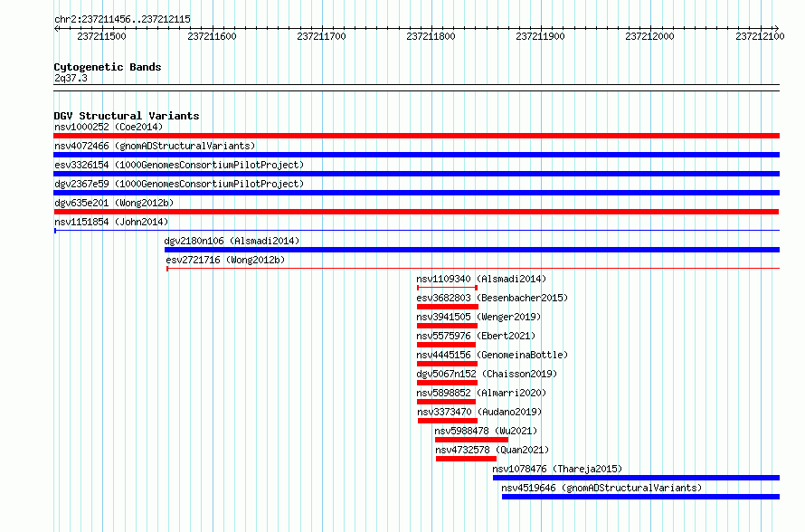805x532 pixels.
Task: Open nsv4519646 (gnomADStructuralVariants) label
Action: click(x=601, y=488)
